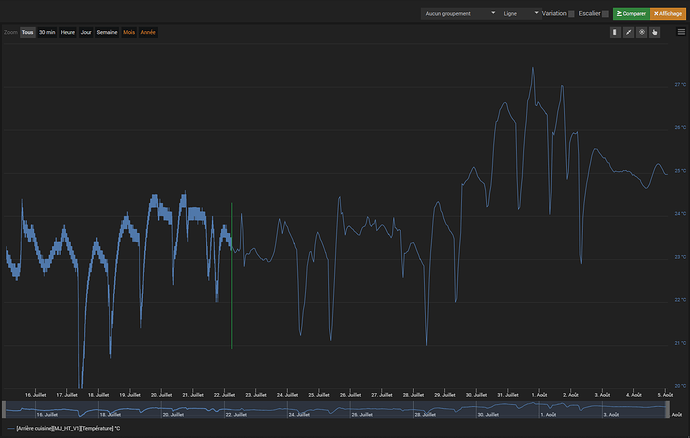Click the pencil-shaped icon above the chart
This screenshot has width=690, height=438.
628,32
